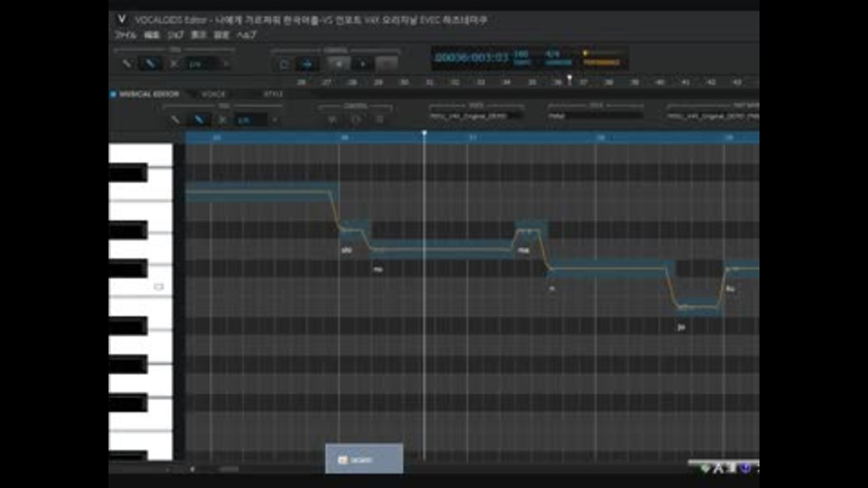Click the horizontal scrollbar left arrow
Screen dimensions: 868x488
click(x=192, y=469)
